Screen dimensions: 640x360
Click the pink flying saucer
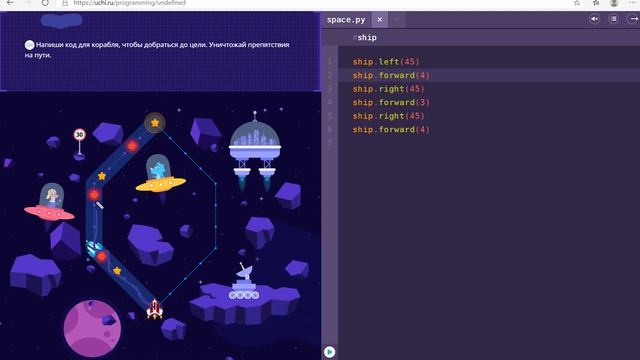pos(49,203)
